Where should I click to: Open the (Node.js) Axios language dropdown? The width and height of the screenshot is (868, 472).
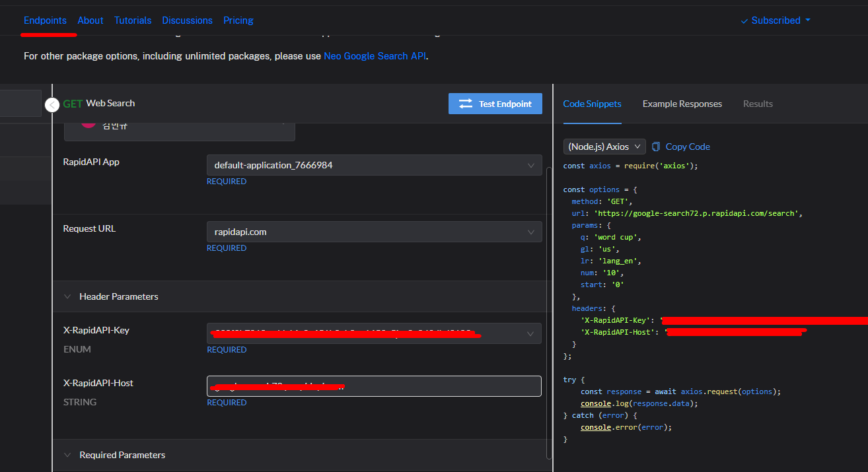pos(604,147)
